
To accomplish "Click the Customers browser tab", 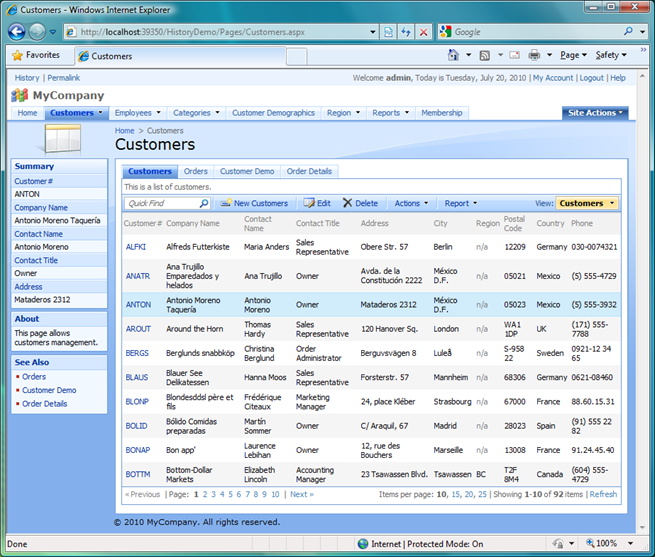I will pos(180,56).
